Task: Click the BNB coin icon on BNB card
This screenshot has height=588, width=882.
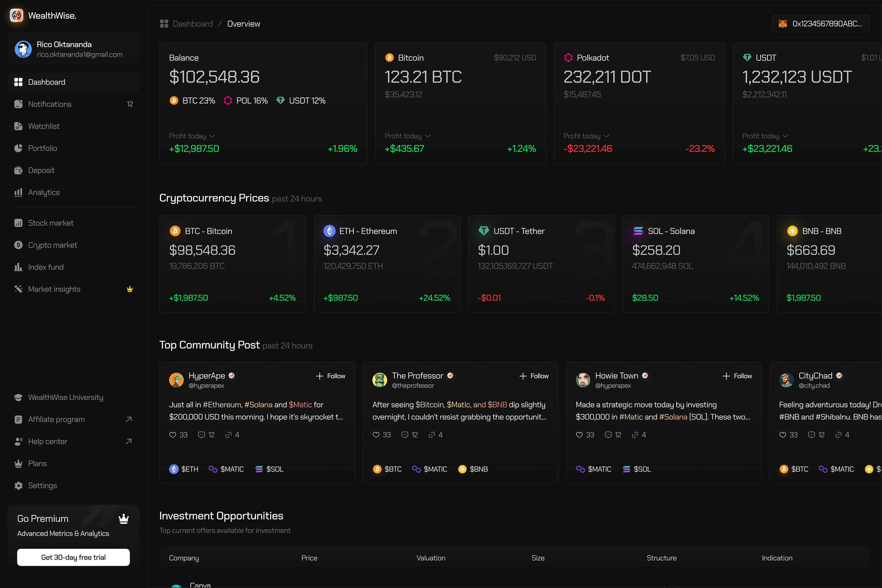Action: 792,231
